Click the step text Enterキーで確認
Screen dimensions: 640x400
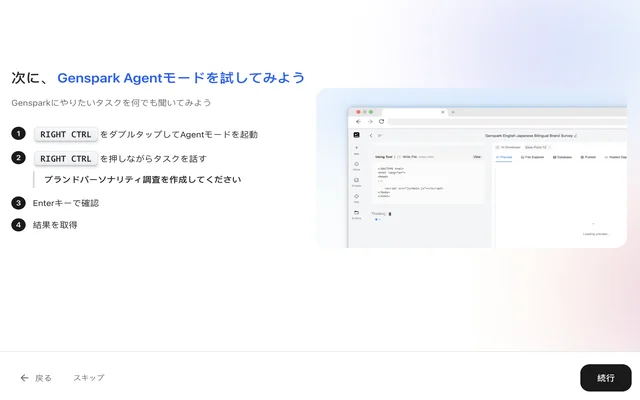66,203
